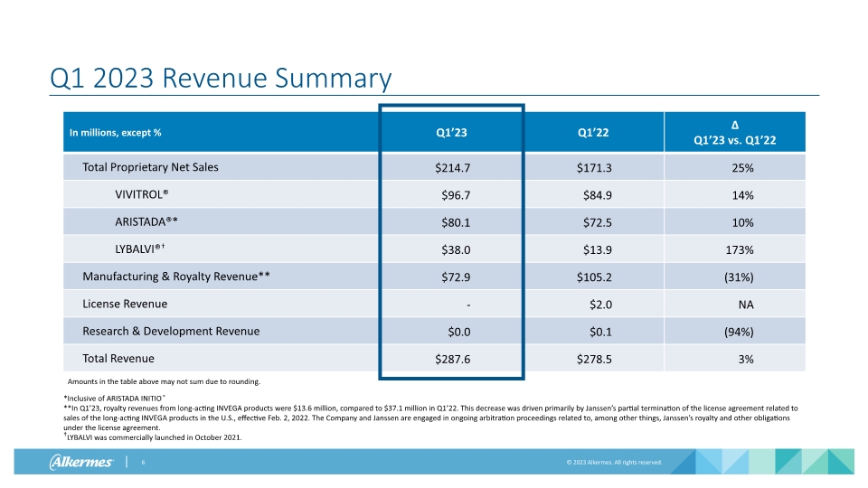Click the Alkermes logo in the footer
The width and height of the screenshot is (868, 488).
click(x=81, y=463)
